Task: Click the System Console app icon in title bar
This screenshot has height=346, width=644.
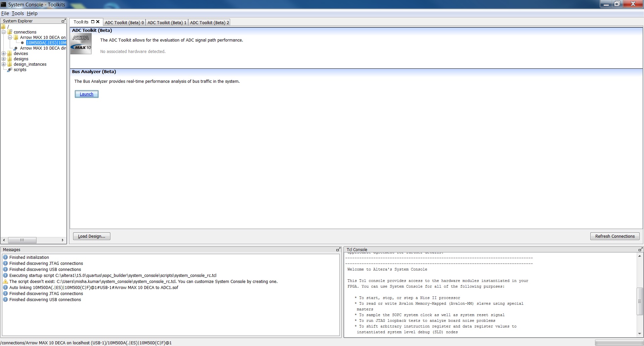Action: point(4,4)
